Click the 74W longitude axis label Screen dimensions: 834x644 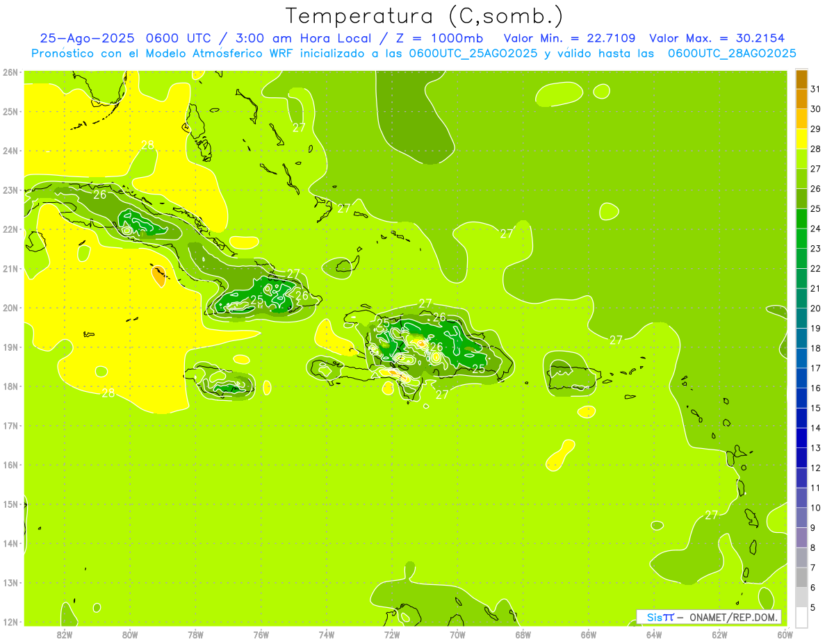327,634
